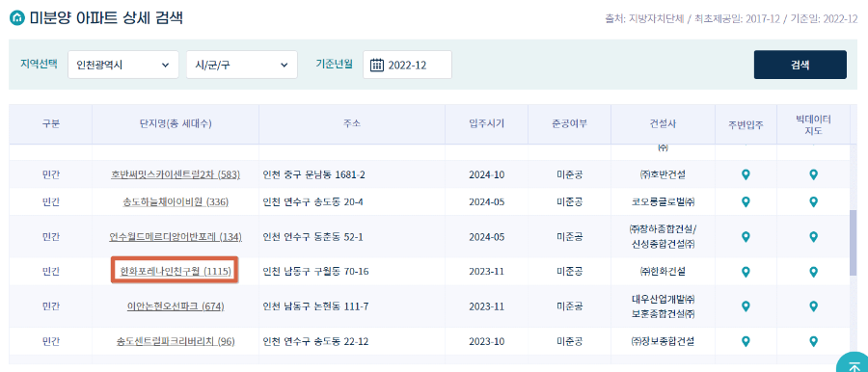Screen dimensions: 868x372
Task: Select address 인천 중구 운남동 1681-2
Action: (x=313, y=175)
